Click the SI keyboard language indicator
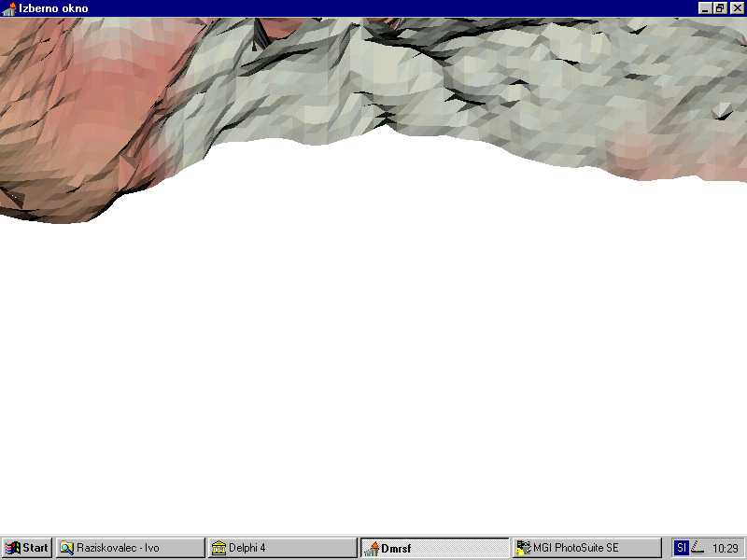747x560 pixels. [682, 548]
